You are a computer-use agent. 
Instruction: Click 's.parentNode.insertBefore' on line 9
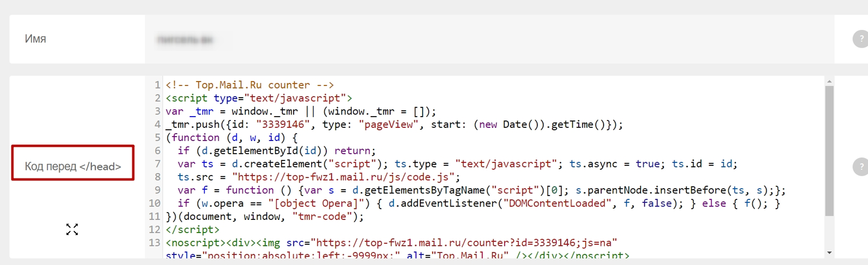coord(651,190)
